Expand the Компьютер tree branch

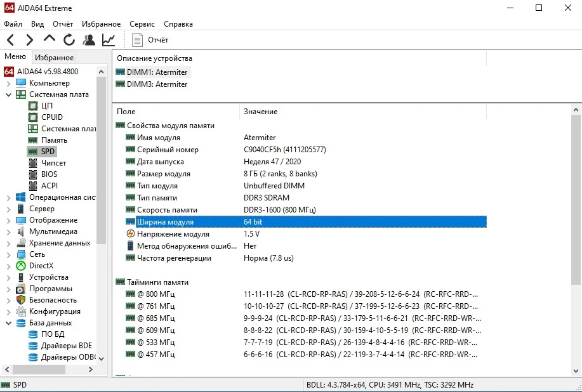pyautogui.click(x=8, y=83)
